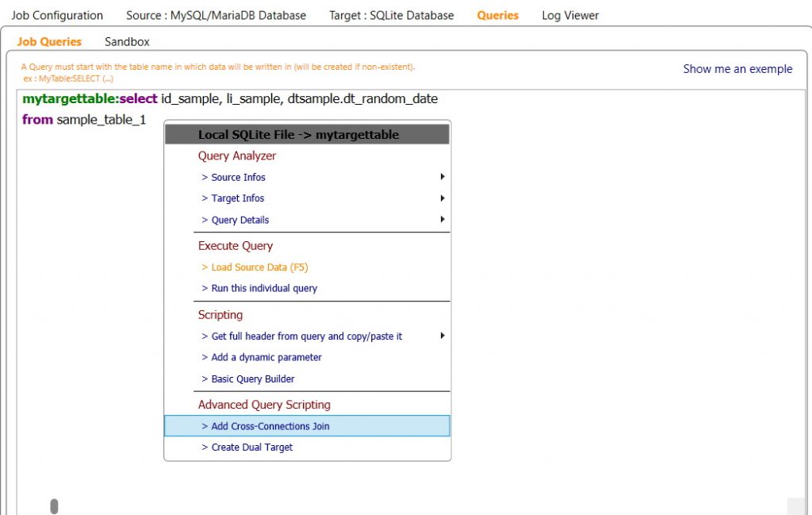Image resolution: width=812 pixels, height=515 pixels.
Task: Open the Job Configuration tab
Action: pyautogui.click(x=57, y=16)
